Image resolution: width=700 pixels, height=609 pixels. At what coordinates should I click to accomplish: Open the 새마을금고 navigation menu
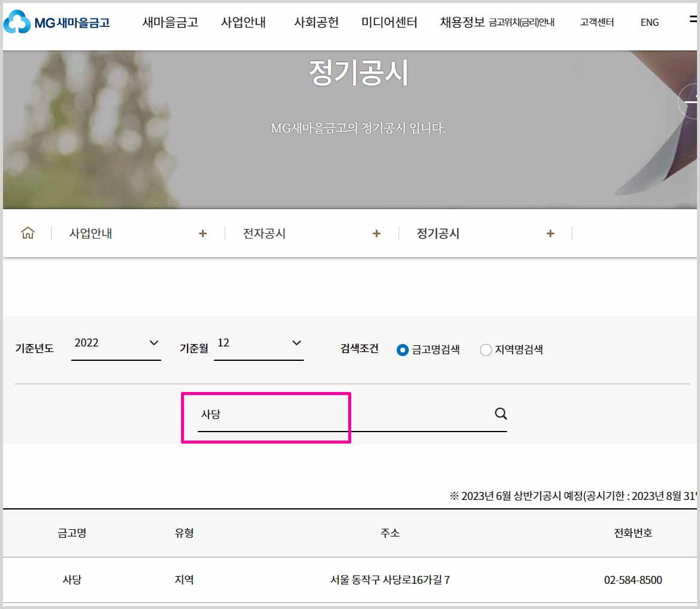click(171, 22)
